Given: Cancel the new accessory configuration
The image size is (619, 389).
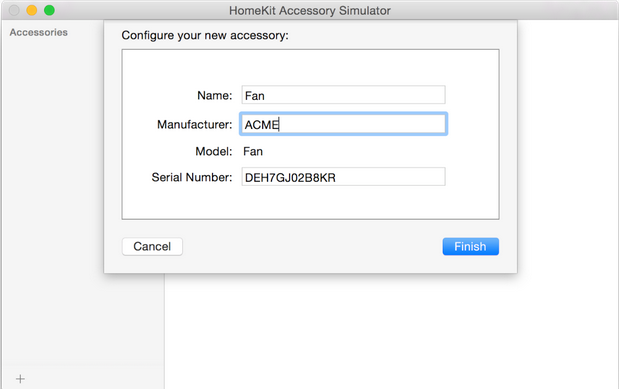Looking at the screenshot, I should click(x=152, y=246).
